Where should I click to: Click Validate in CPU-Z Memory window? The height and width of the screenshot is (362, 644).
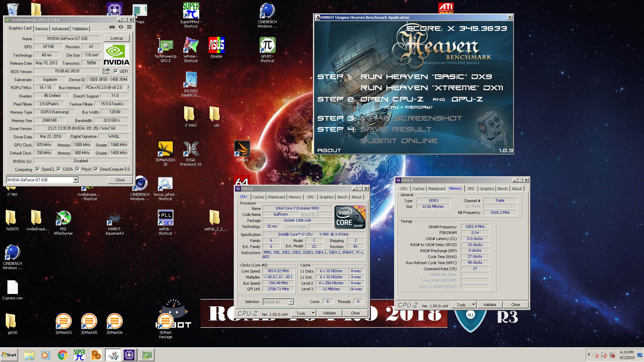point(490,305)
